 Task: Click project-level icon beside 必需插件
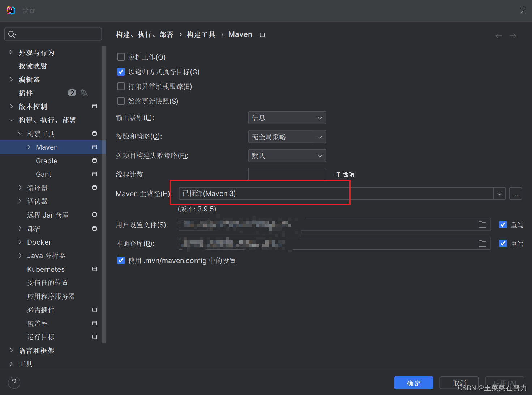pos(95,310)
